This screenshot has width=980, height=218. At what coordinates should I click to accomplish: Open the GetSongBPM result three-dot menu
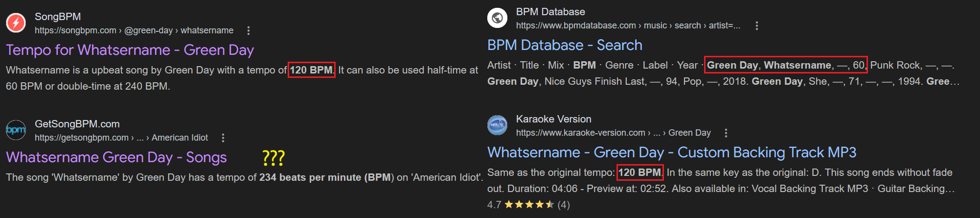[223, 138]
